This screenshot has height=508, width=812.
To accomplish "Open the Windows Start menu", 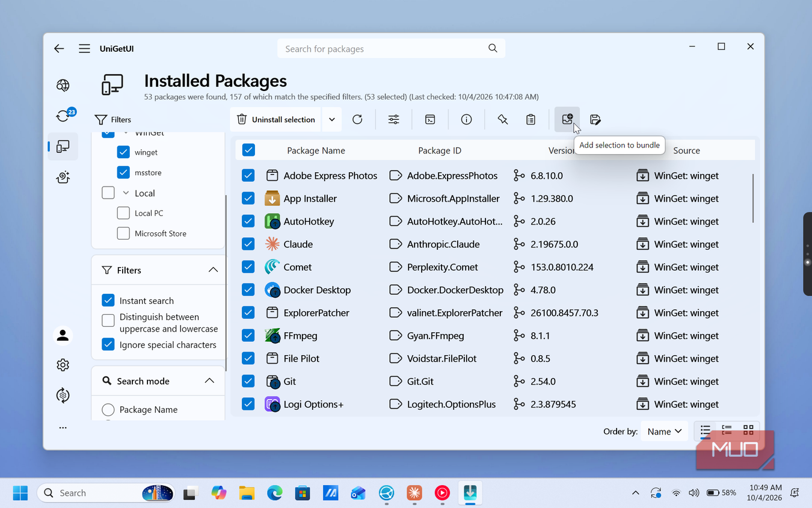I will (x=20, y=493).
